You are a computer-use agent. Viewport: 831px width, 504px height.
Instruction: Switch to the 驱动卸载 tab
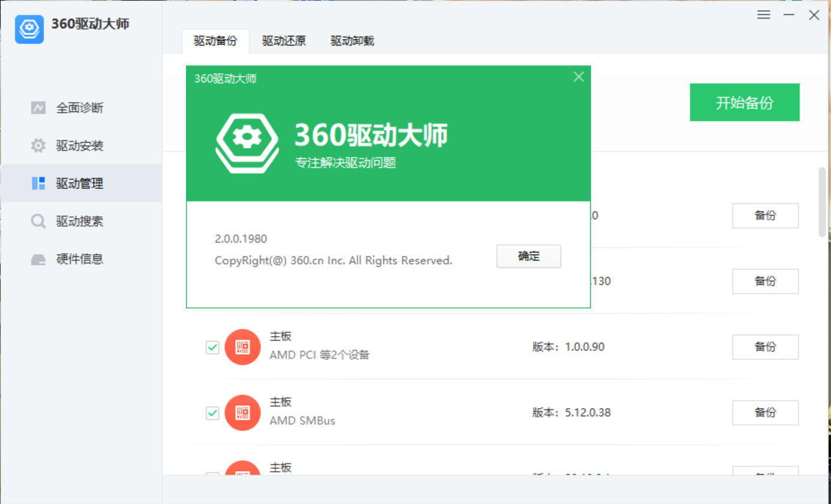coord(352,41)
